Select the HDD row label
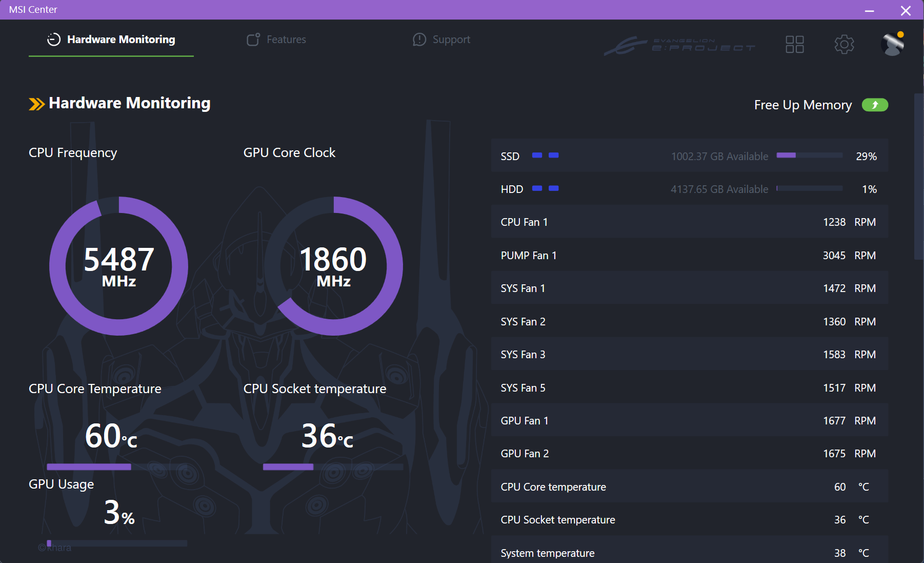 512,189
